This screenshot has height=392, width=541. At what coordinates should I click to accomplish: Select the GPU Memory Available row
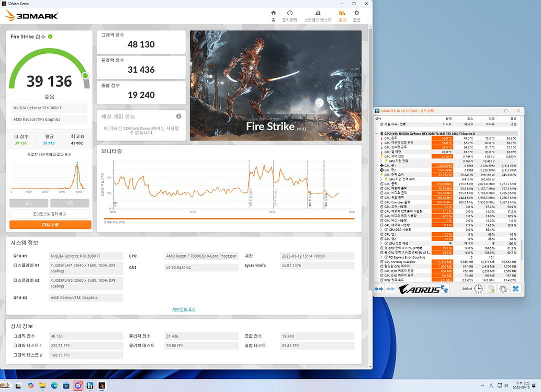448,262
